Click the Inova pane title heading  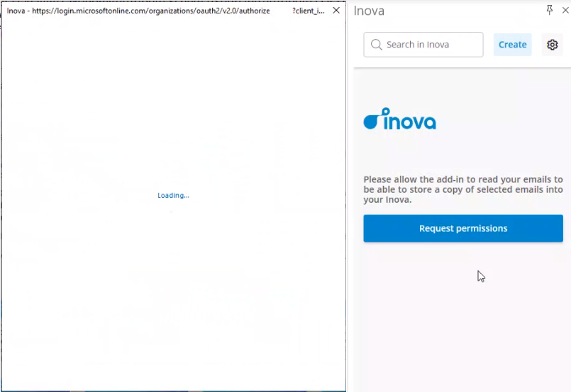click(369, 11)
